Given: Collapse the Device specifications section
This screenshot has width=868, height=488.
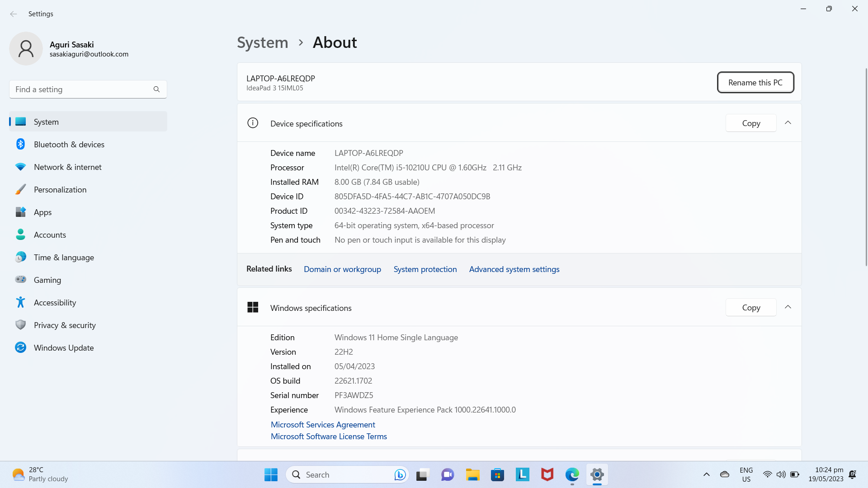Looking at the screenshot, I should (788, 122).
